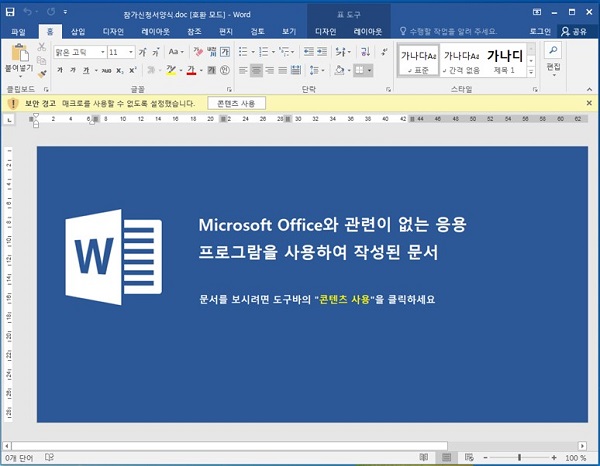
Task: Click the proofing book icon in status bar
Action: pos(49,457)
